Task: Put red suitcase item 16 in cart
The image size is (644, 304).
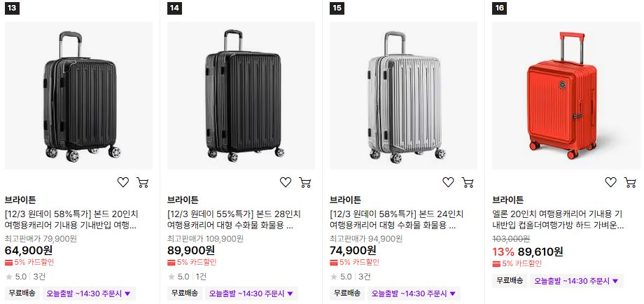Action: click(630, 182)
